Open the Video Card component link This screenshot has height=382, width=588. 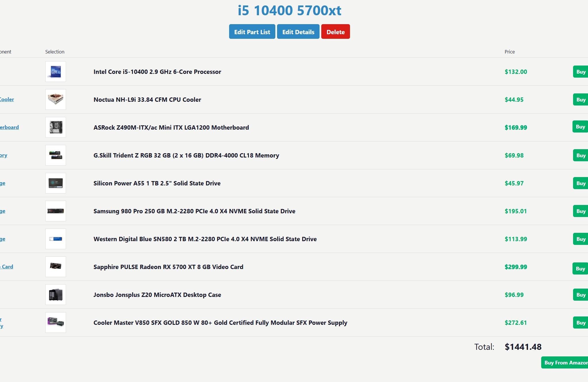click(x=7, y=267)
